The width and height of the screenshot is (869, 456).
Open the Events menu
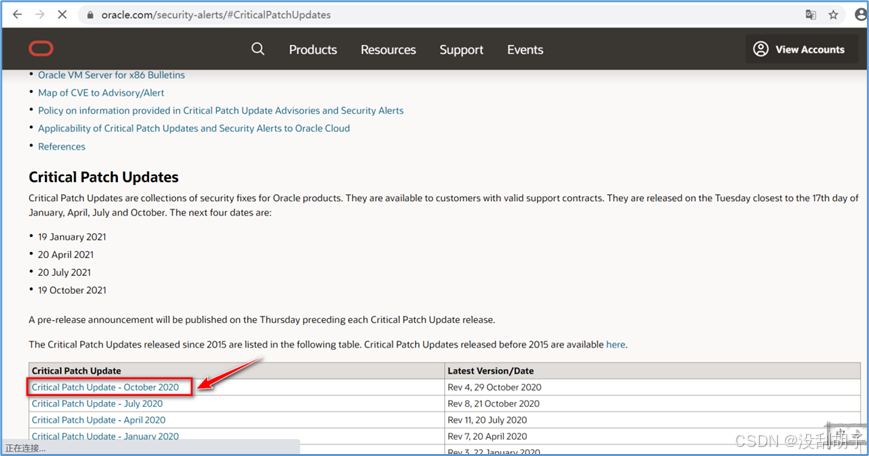coord(525,50)
